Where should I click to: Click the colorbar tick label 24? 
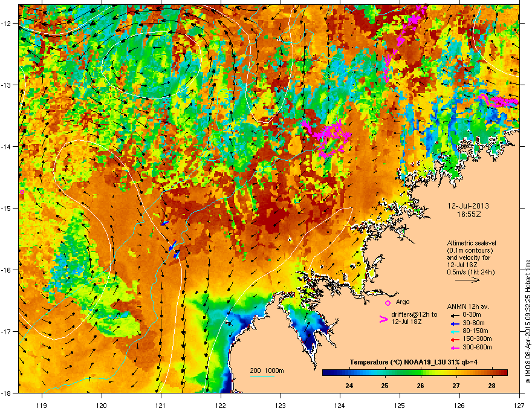click(349, 386)
